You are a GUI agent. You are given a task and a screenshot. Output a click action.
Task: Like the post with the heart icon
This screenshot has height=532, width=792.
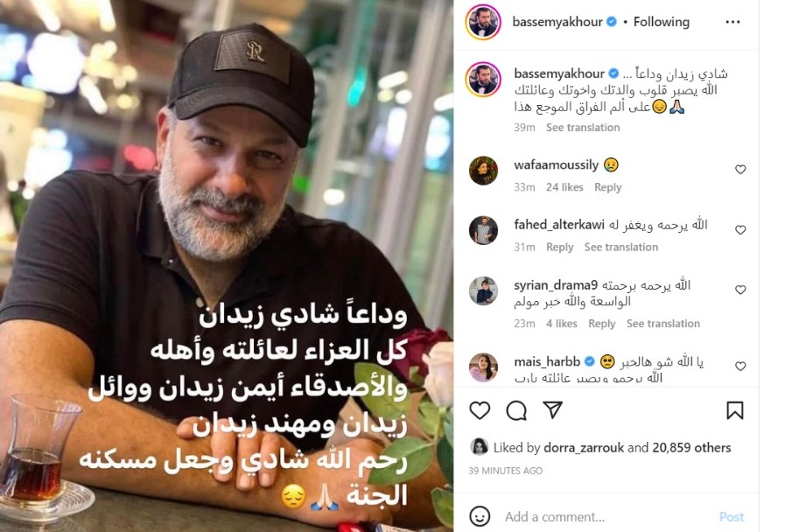click(x=480, y=410)
